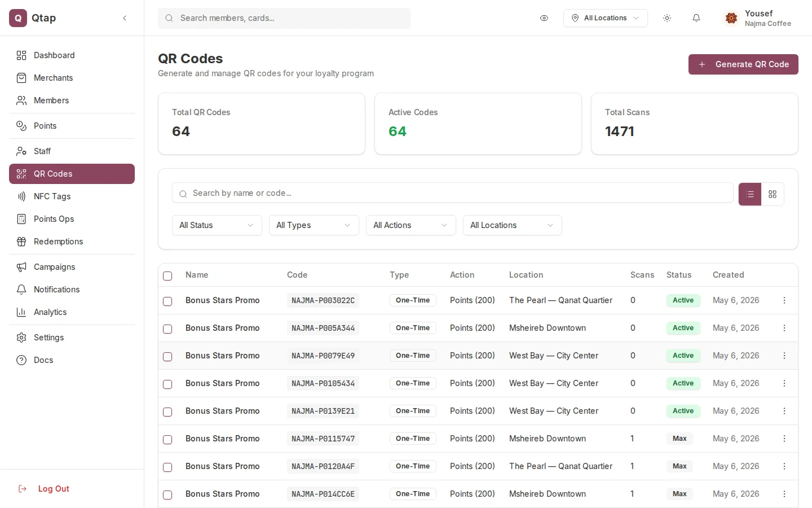Click the Name column header
Image resolution: width=812 pixels, height=508 pixels.
tap(197, 275)
